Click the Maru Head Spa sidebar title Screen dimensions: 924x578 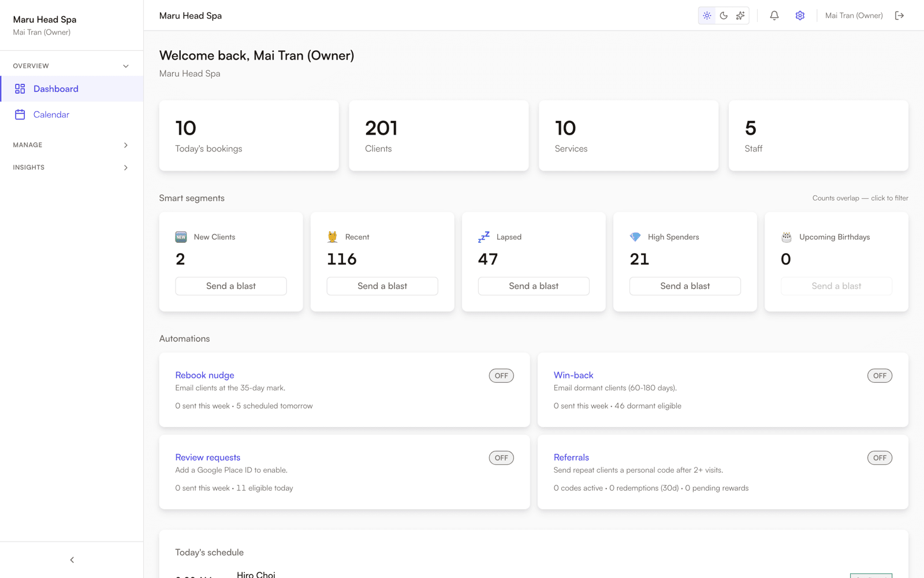[44, 19]
